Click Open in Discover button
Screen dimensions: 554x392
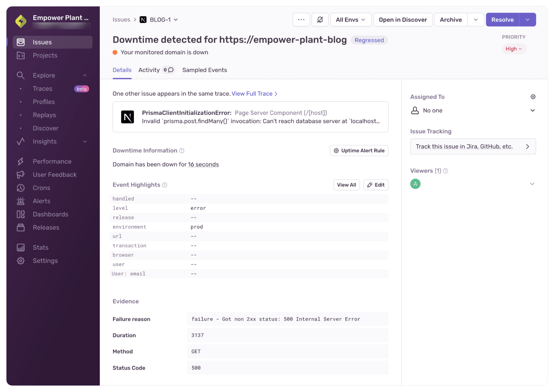(x=403, y=20)
